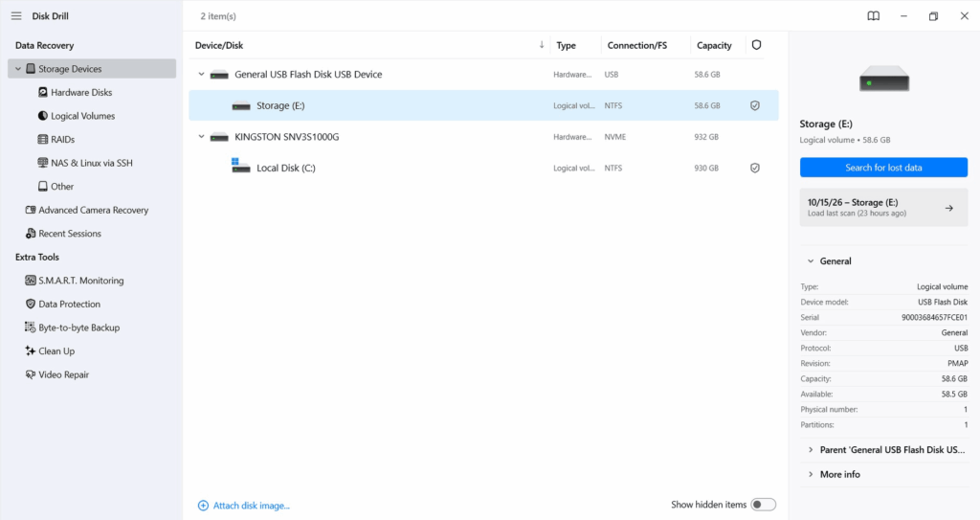The image size is (980, 520).
Task: Click the protection shield column header icon
Action: [x=756, y=45]
